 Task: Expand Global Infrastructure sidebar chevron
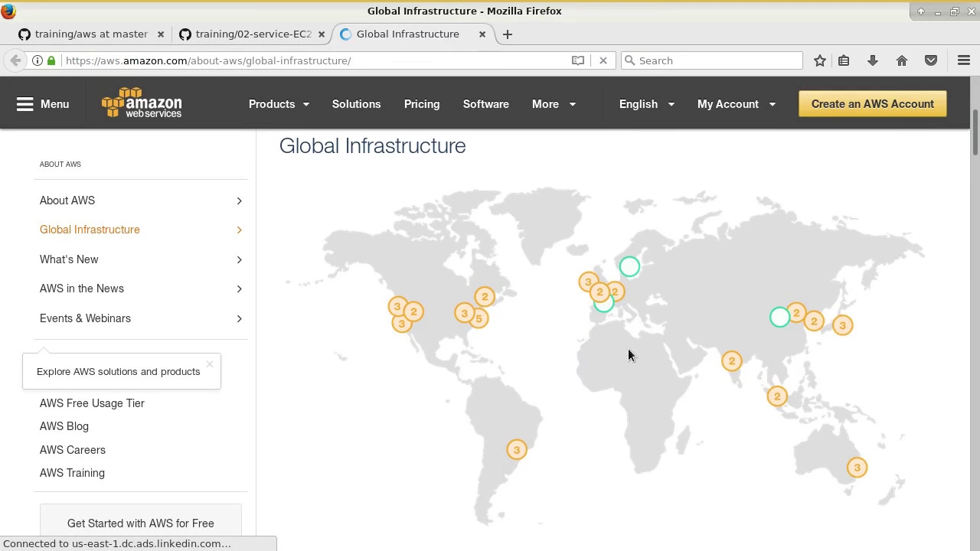tap(239, 230)
